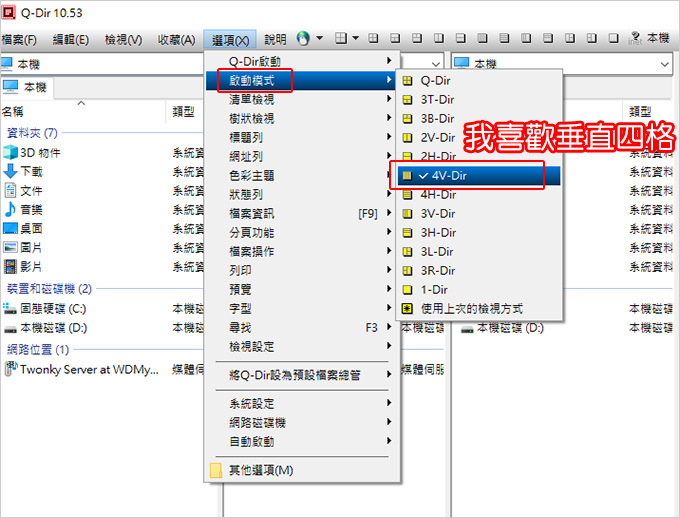
Task: Enable 使用上次的檢視方式 option
Action: click(479, 309)
